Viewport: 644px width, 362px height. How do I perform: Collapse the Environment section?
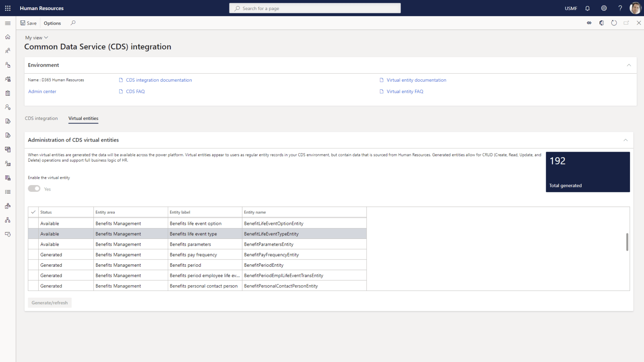point(629,65)
